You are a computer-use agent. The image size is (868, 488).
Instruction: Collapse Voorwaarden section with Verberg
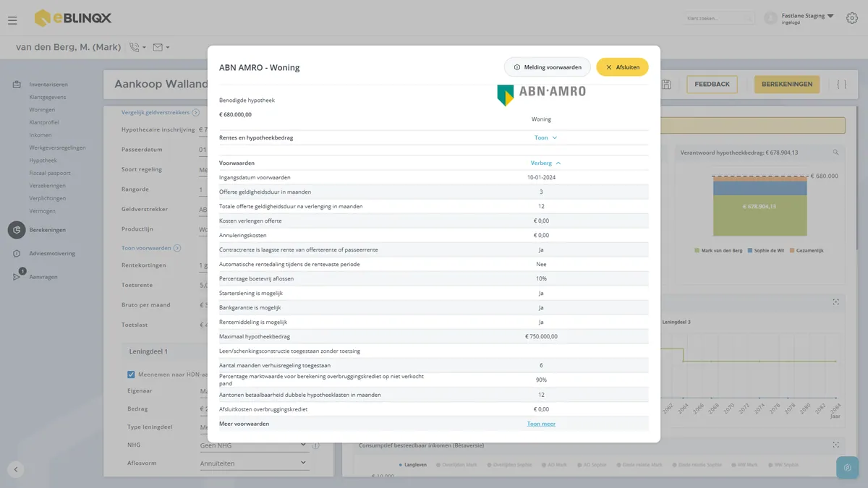point(545,163)
